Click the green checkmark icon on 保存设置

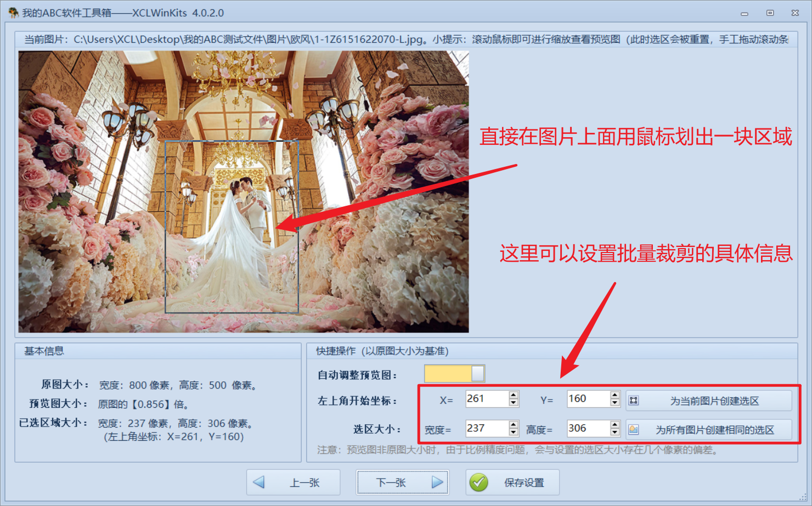coord(479,482)
